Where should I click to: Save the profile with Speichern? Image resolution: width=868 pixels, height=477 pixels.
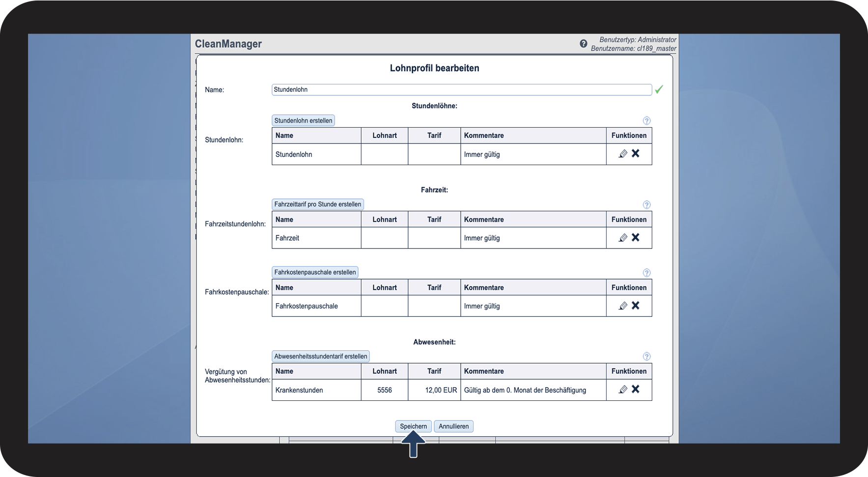click(414, 426)
